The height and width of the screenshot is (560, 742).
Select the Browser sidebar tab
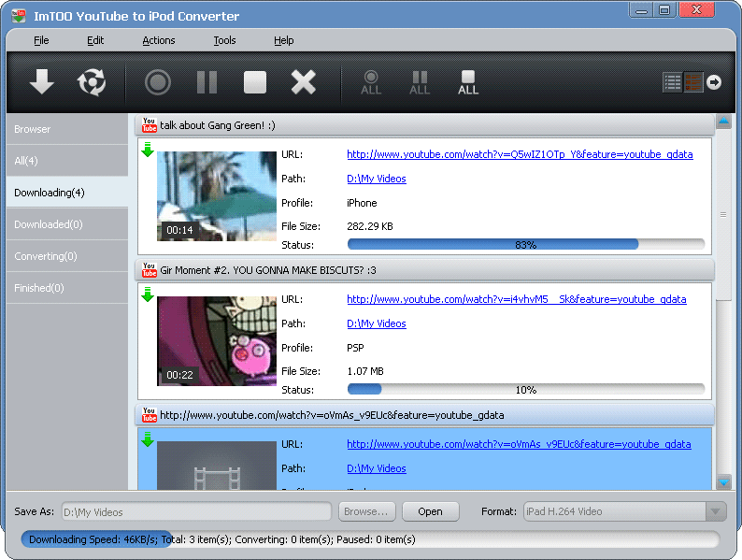point(67,129)
